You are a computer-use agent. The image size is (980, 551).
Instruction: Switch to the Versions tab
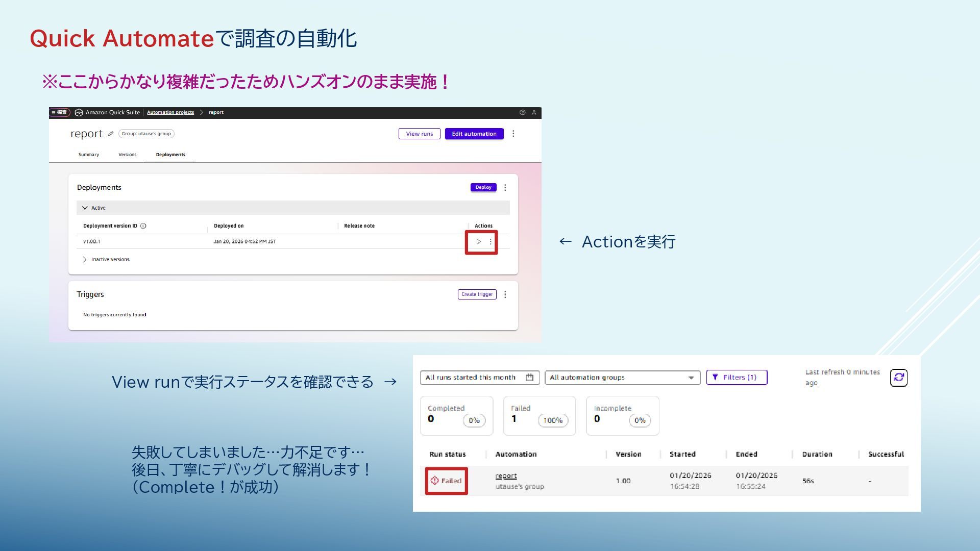(x=128, y=155)
